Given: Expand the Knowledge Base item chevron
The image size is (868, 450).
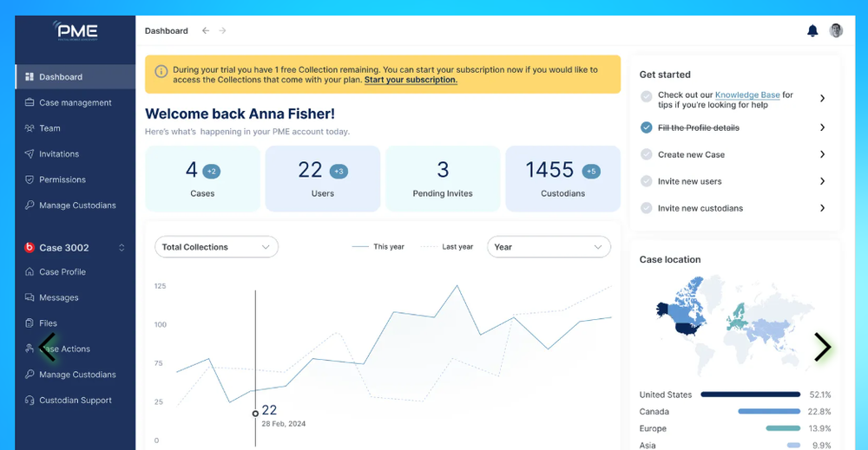Looking at the screenshot, I should coord(823,98).
